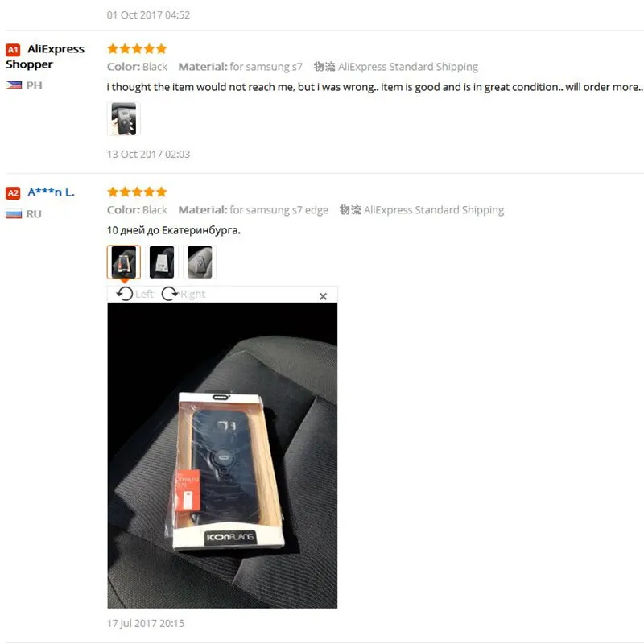
Task: Click the 17 Jul 2017 review date
Action: coord(146,623)
